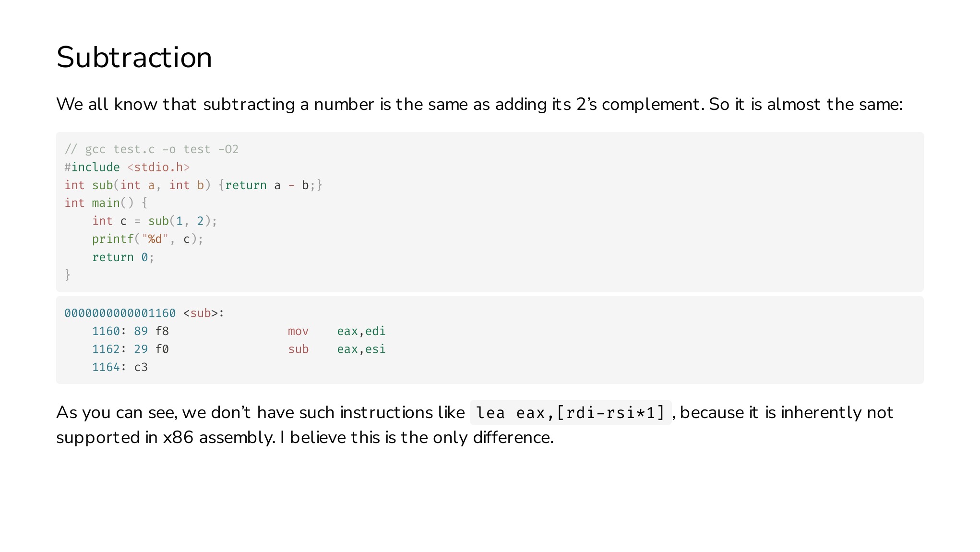Screen dimensions: 980x552
Task: Click the sentence about x86 assembly support
Action: click(x=475, y=425)
